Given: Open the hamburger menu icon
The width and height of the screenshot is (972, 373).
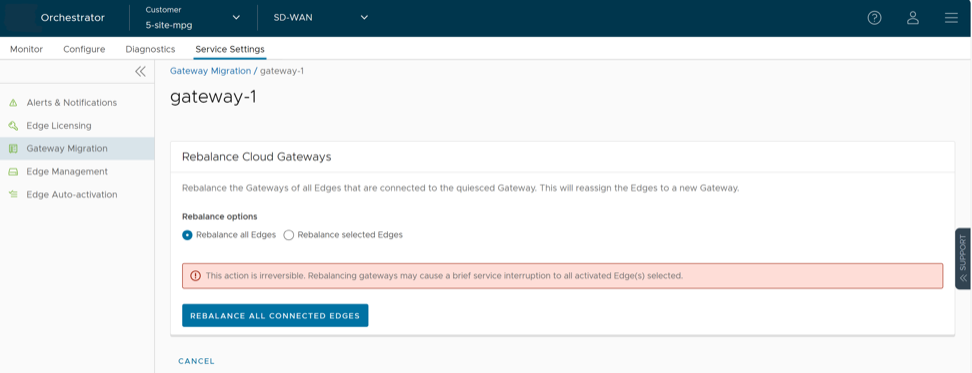Looking at the screenshot, I should click(x=951, y=18).
